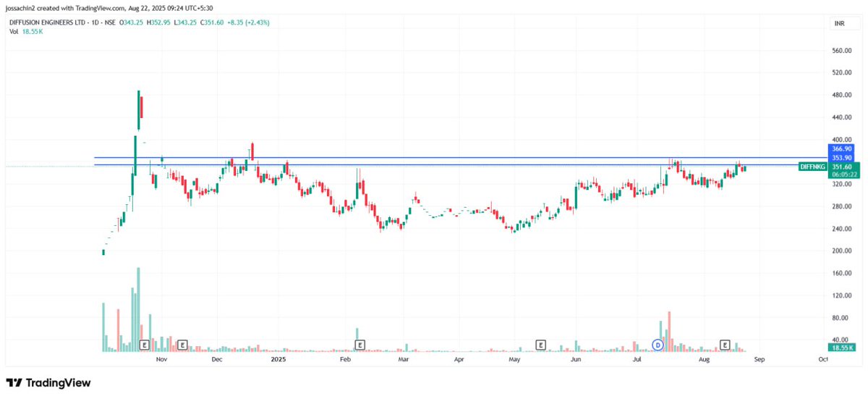Select the upper blue horizontal line
The height and width of the screenshot is (399, 868).
point(460,157)
